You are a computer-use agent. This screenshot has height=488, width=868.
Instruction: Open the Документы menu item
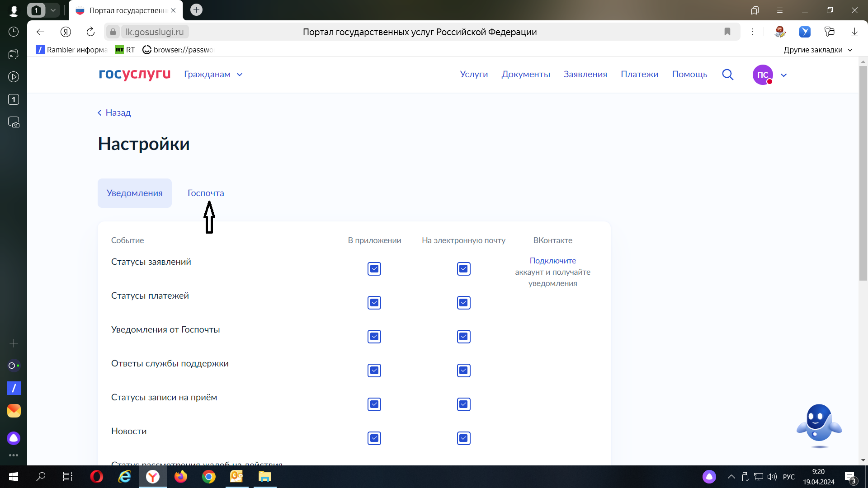(525, 75)
